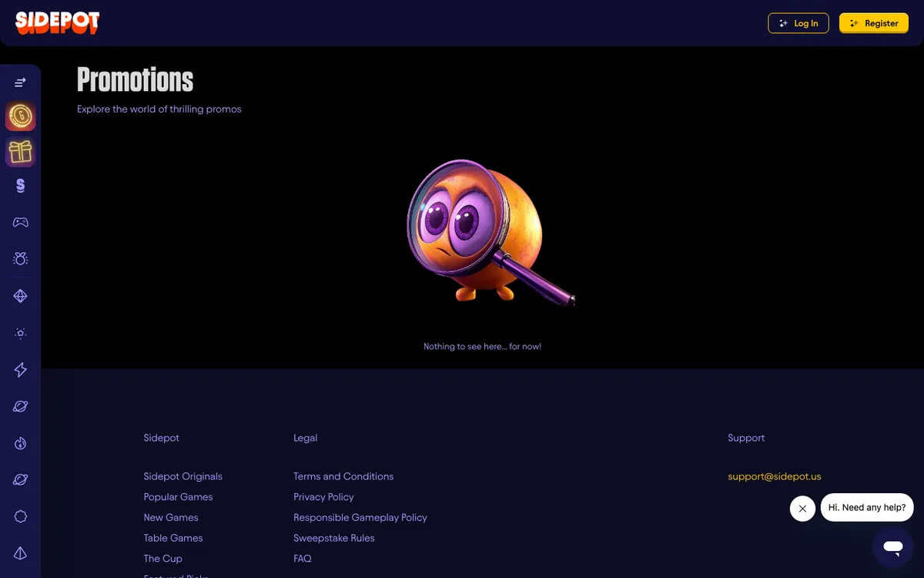
Task: Open The Cup footer link
Action: pos(163,559)
